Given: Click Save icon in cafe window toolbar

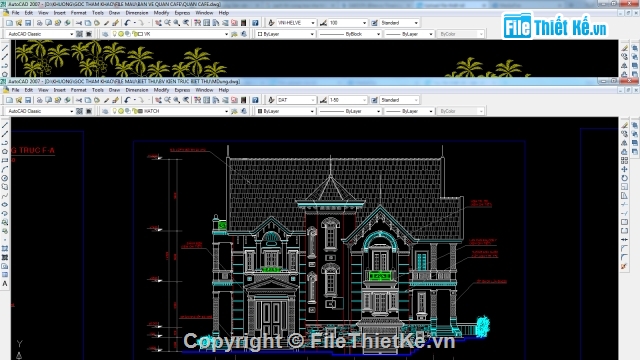Looking at the screenshot, I should (28, 23).
